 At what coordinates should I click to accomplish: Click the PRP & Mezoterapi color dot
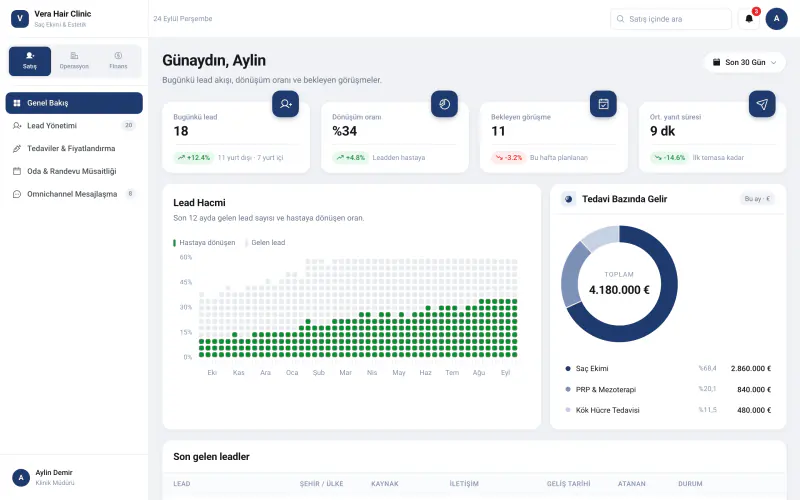(x=568, y=389)
